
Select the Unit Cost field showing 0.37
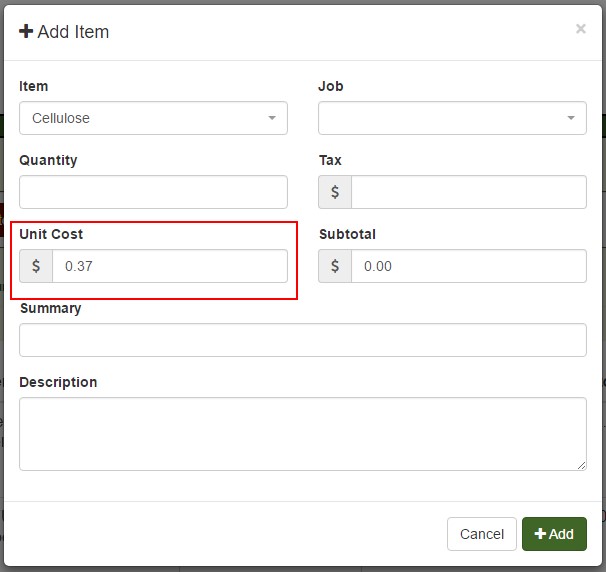(x=169, y=266)
